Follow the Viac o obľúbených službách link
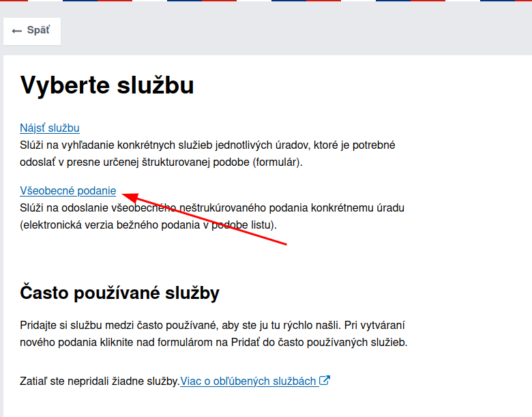 tap(248, 381)
